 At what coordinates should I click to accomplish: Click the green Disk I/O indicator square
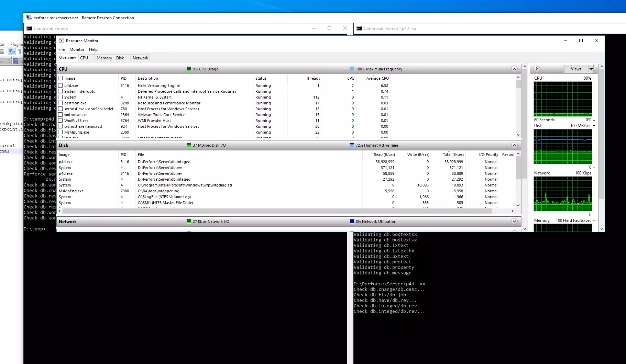189,145
